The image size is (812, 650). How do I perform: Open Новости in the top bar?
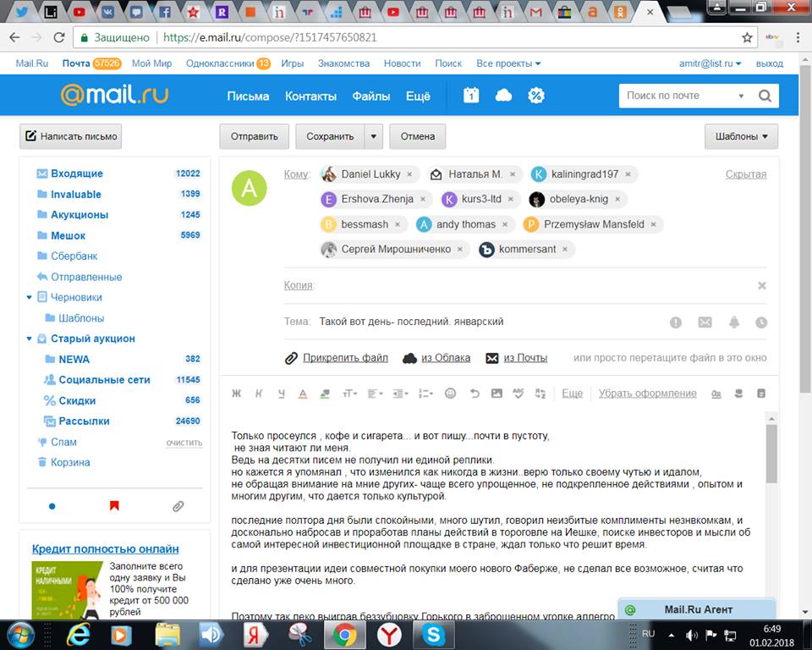(x=403, y=63)
